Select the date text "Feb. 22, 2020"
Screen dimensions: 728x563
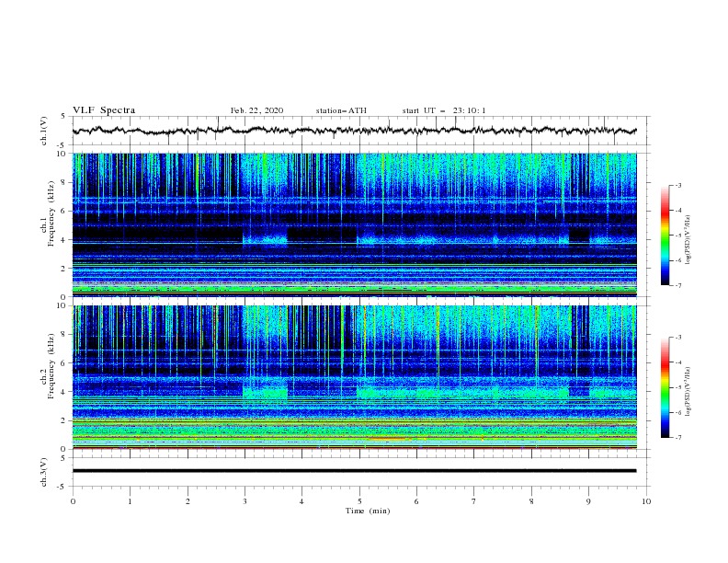tap(256, 110)
